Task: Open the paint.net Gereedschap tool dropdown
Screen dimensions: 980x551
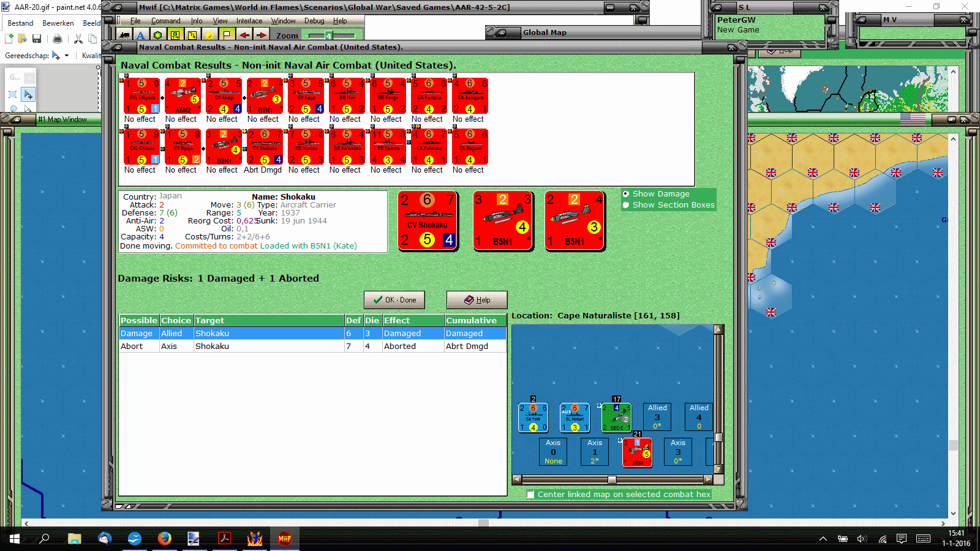Action: tap(60, 56)
